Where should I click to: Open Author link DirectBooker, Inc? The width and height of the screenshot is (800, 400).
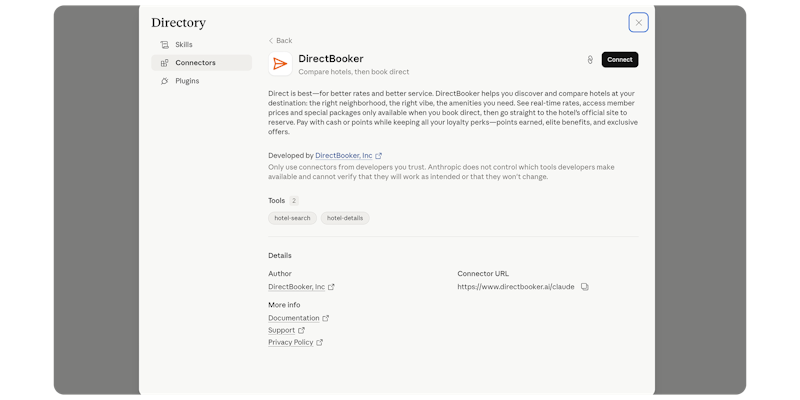pyautogui.click(x=296, y=287)
